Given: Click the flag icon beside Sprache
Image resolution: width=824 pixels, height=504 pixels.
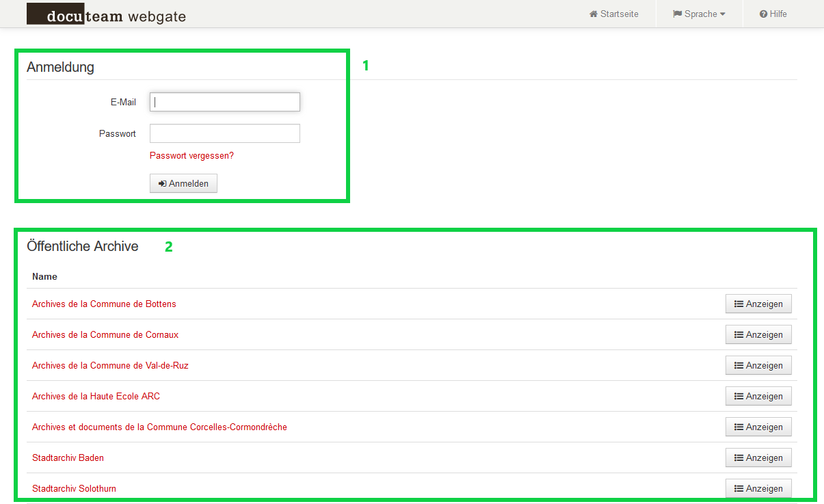Looking at the screenshot, I should [677, 14].
